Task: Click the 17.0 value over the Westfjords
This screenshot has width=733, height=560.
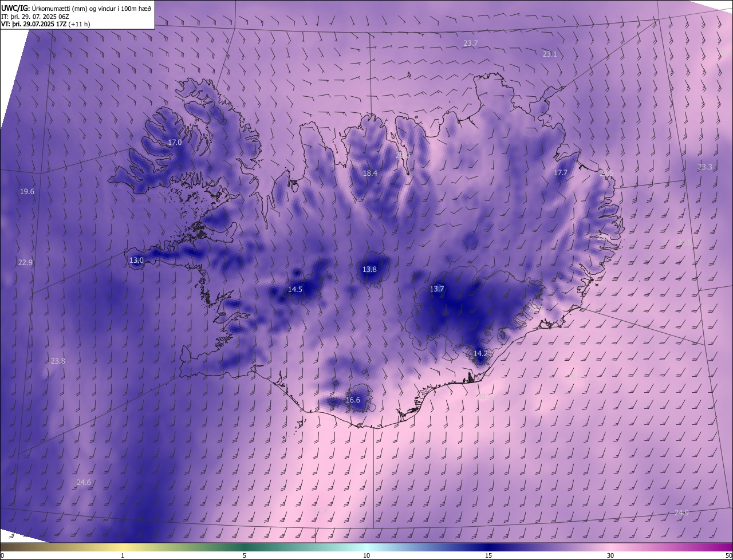Action: click(x=175, y=142)
